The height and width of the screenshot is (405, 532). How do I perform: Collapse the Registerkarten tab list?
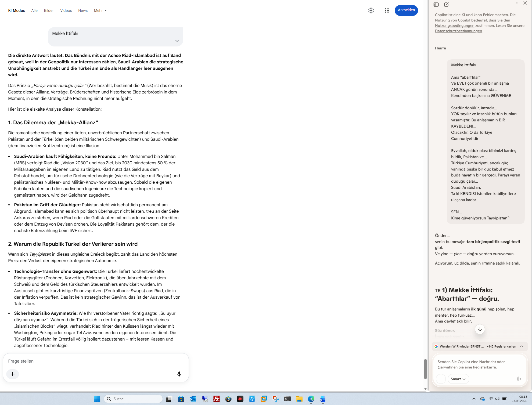coord(522,346)
